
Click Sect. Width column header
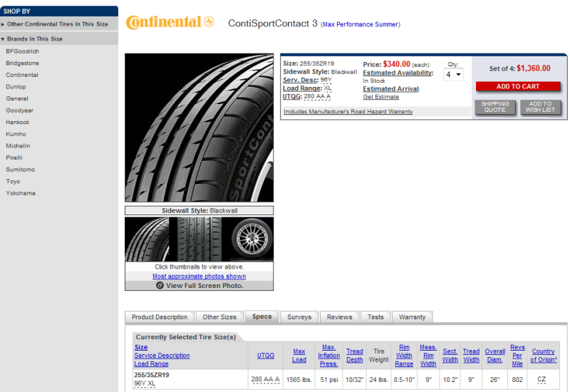click(450, 356)
